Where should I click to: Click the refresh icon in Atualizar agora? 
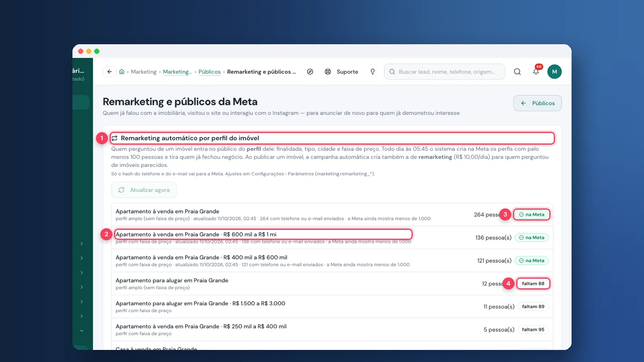tap(121, 190)
